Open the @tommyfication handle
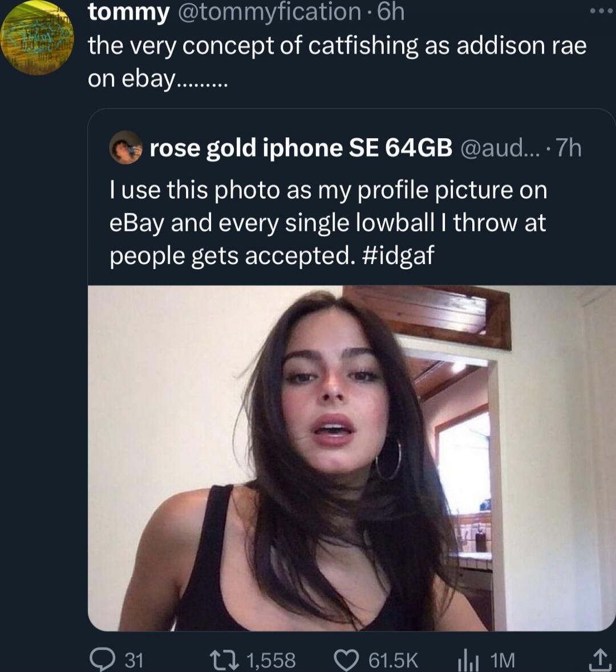Viewport: 616px width, 672px height. (269, 13)
